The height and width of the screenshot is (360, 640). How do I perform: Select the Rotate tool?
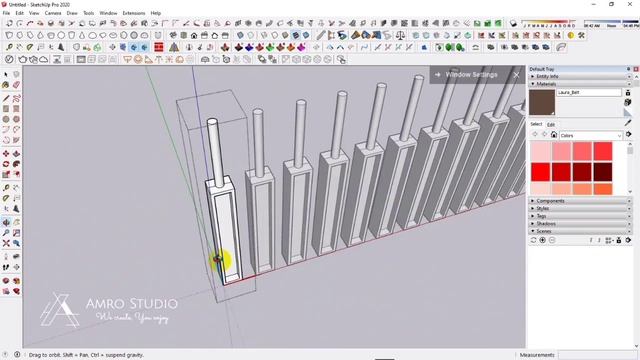[x=6, y=164]
